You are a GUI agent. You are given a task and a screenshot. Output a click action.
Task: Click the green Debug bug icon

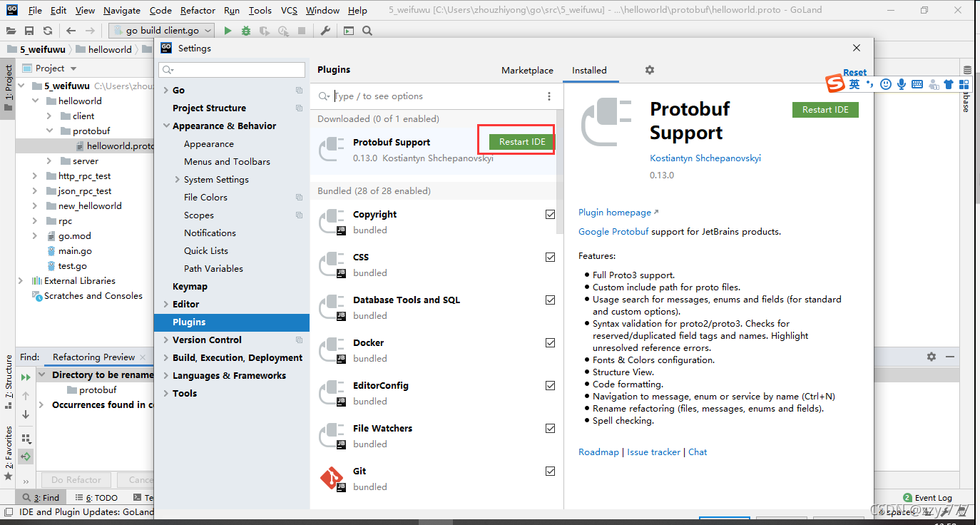point(246,31)
